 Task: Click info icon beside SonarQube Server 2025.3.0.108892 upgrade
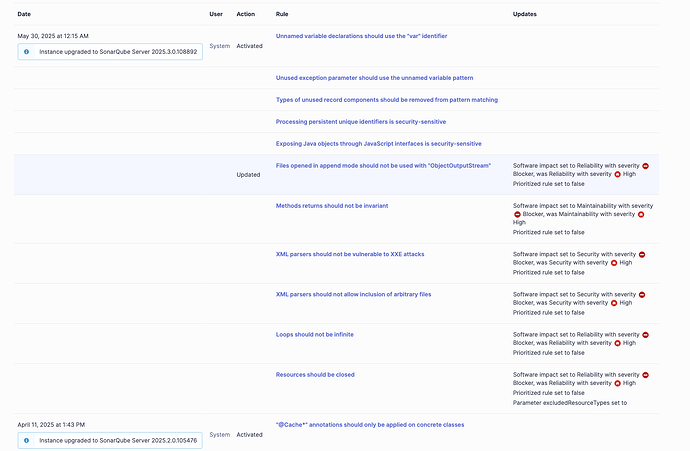coord(26,51)
